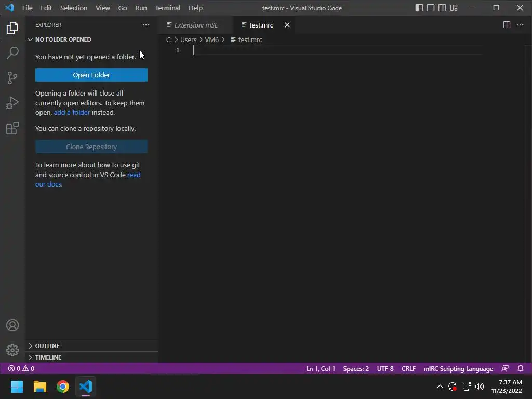Open the Accounts menu icon

[12, 325]
